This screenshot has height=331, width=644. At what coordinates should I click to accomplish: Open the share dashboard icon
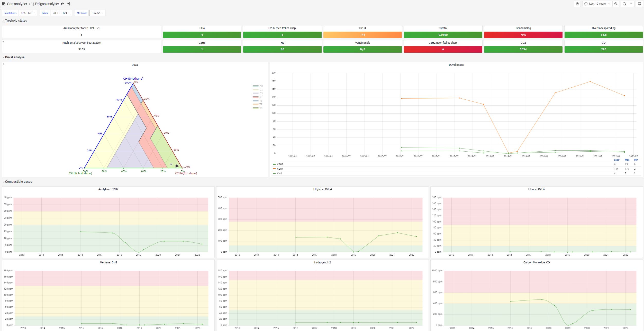click(69, 4)
